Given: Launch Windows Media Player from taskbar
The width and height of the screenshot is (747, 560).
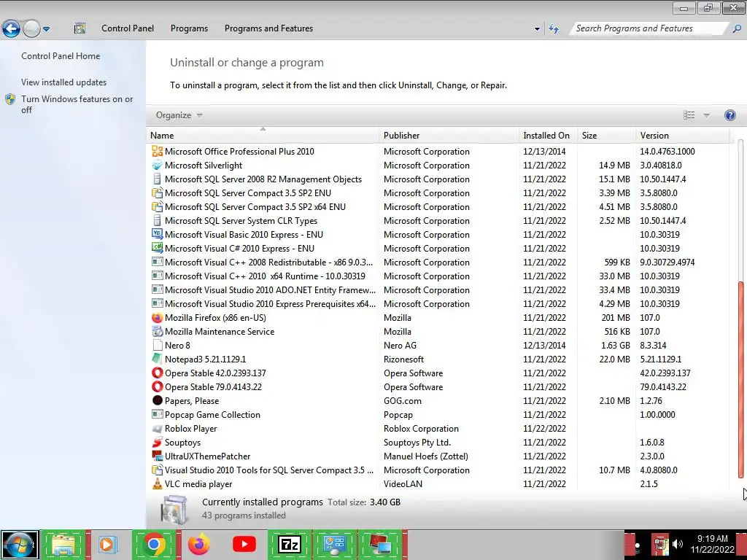Looking at the screenshot, I should [108, 544].
